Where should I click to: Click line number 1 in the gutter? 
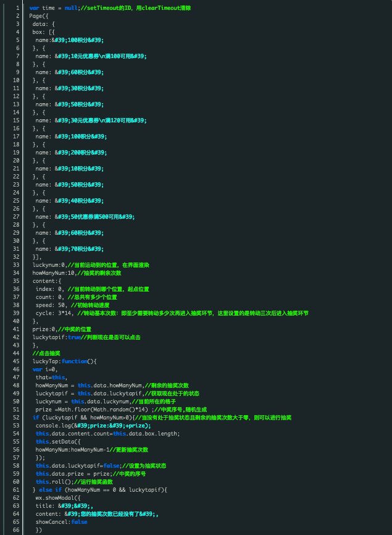pyautogui.click(x=17, y=8)
